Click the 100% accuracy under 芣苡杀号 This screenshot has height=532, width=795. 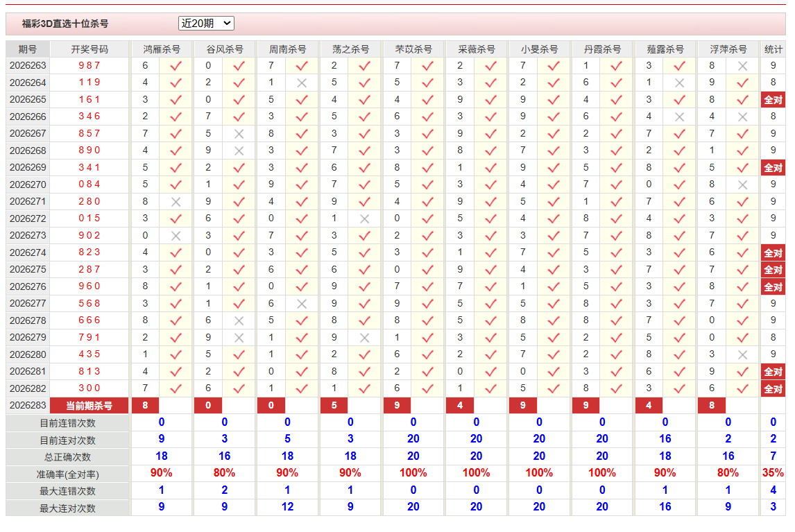pyautogui.click(x=413, y=473)
